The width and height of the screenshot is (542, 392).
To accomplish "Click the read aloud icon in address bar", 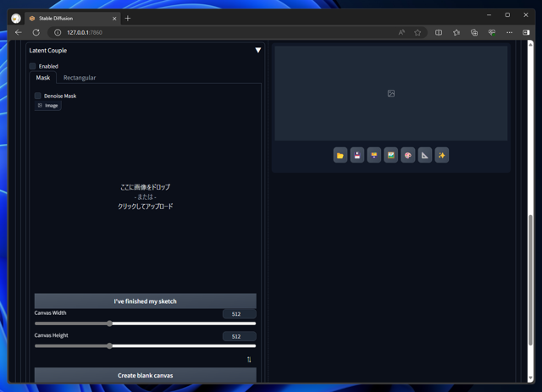I will (x=401, y=32).
